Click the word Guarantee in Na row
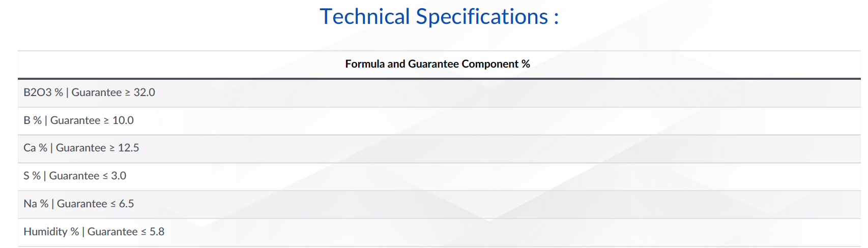 click(82, 204)
